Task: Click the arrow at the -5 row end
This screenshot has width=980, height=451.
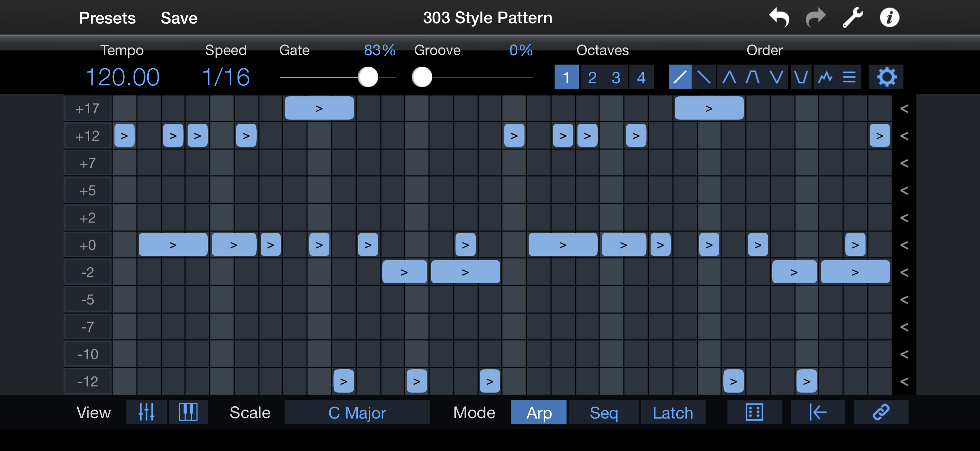Action: (x=904, y=300)
